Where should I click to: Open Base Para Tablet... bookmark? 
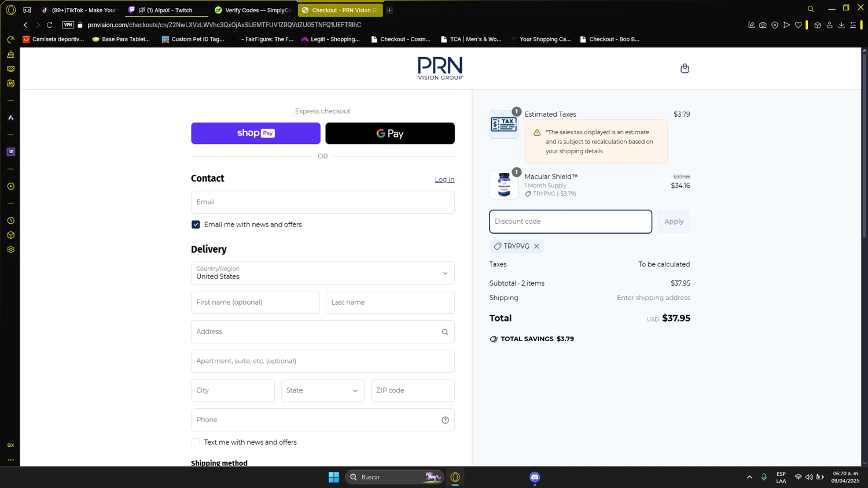coord(121,39)
